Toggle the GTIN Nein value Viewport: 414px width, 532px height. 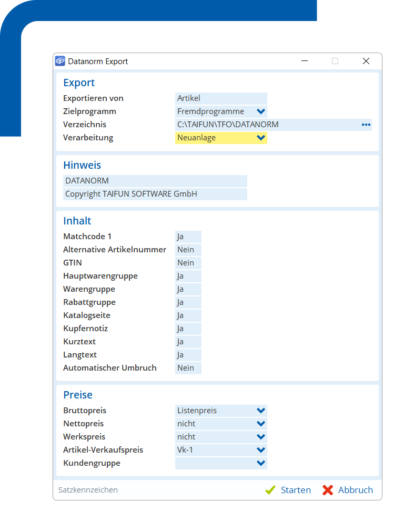tap(188, 263)
